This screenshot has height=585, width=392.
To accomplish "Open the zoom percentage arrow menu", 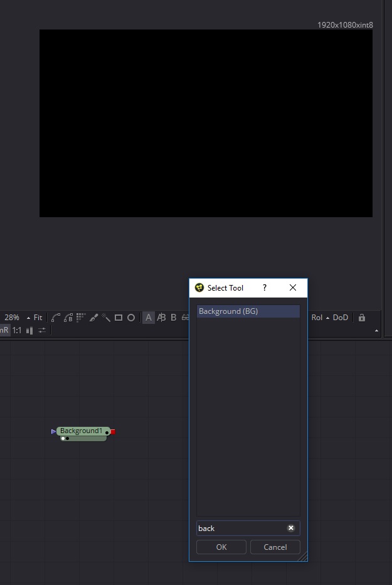I will click(29, 318).
